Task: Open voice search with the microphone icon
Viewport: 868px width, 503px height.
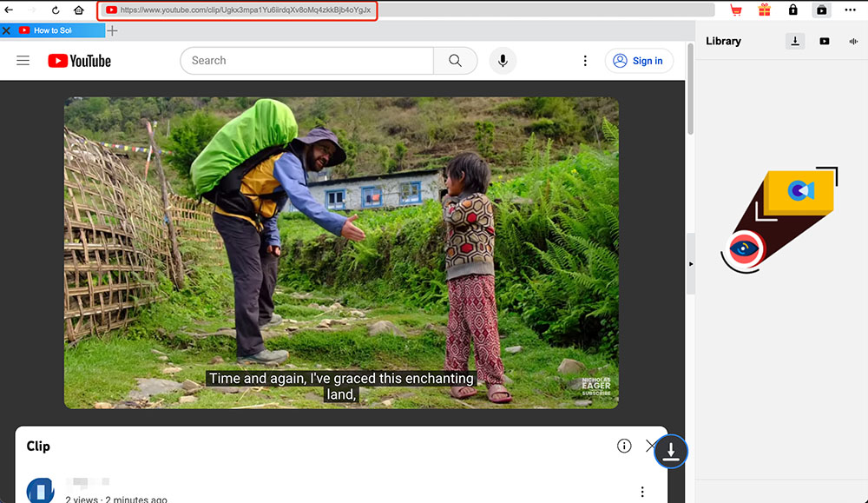Action: pyautogui.click(x=503, y=61)
